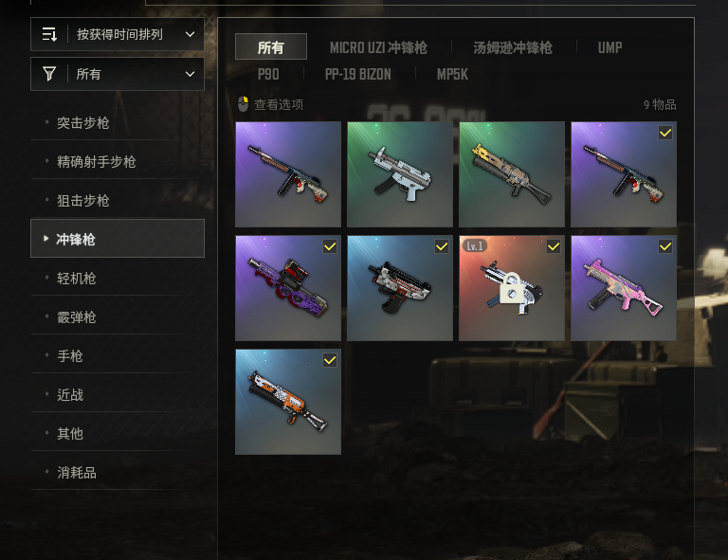Toggle checkmark on purple P90 skin
Screen dimensions: 728x560
[x=330, y=246]
